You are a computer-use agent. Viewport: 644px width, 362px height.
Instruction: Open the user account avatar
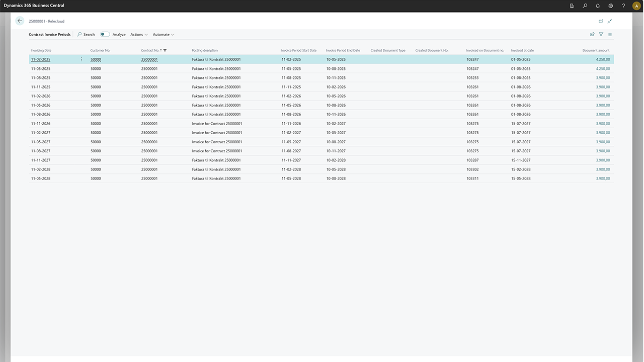pyautogui.click(x=636, y=6)
